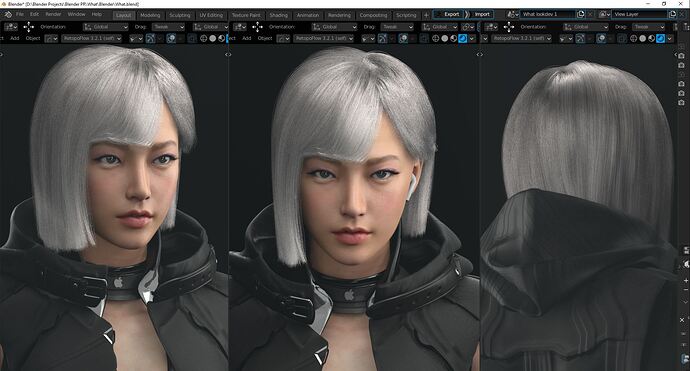690x371 pixels.
Task: Open left viewport Orientation Global dropdown
Action: pyautogui.click(x=106, y=27)
